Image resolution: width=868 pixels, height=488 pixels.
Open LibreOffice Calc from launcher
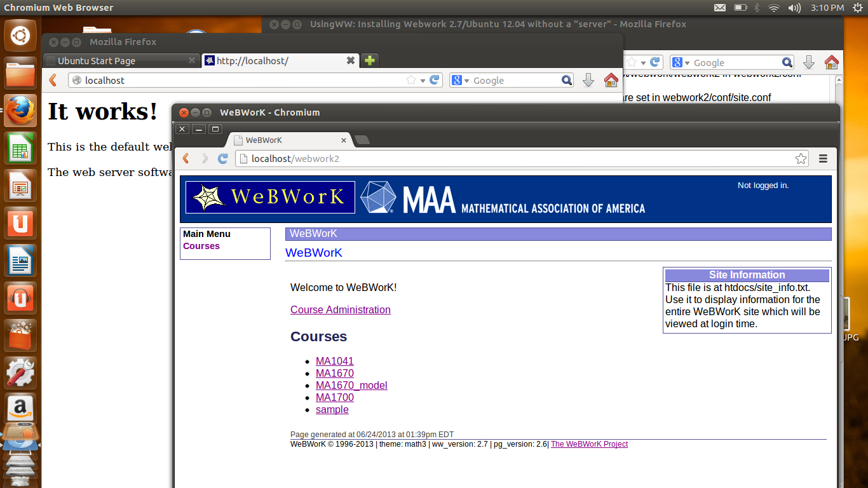[x=20, y=148]
